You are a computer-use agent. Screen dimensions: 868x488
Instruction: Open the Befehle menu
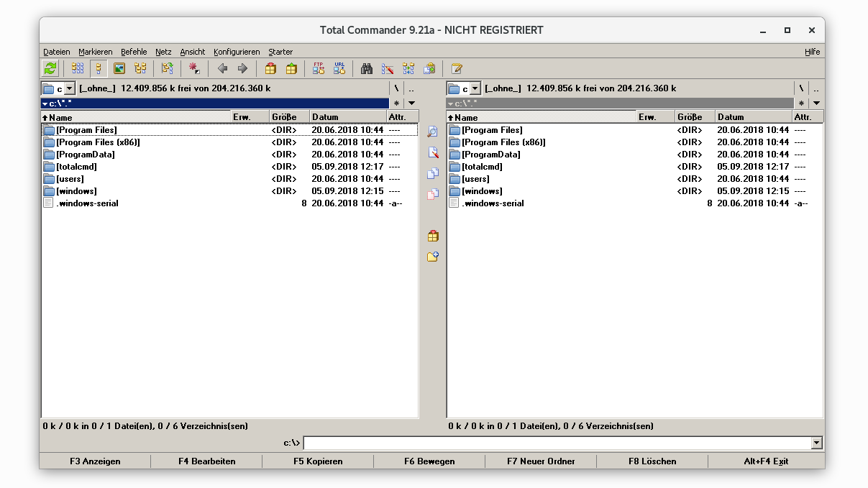(x=134, y=52)
